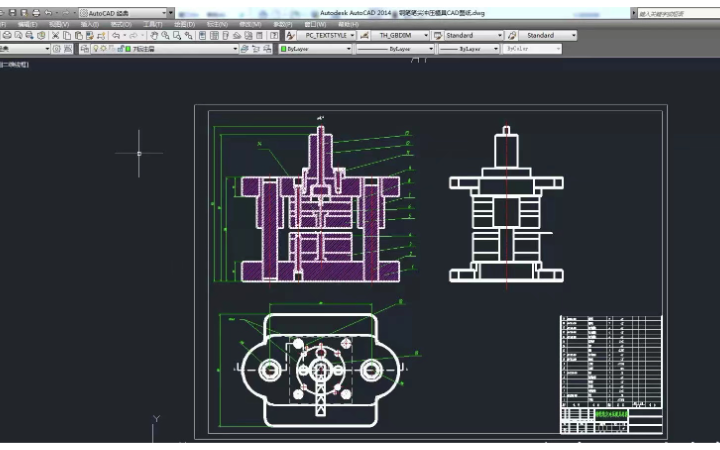Image resolution: width=720 pixels, height=450 pixels.
Task: Open the 工具(T) menu
Action: (152, 24)
